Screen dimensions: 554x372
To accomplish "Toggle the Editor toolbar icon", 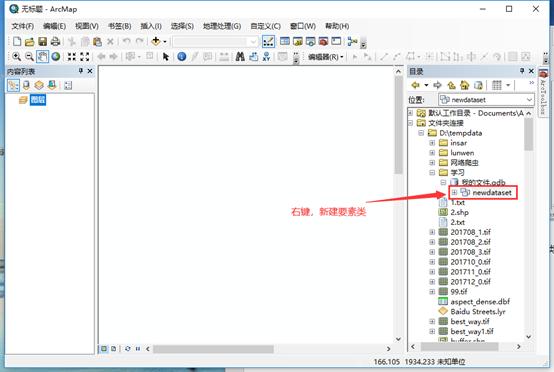I will [x=269, y=42].
